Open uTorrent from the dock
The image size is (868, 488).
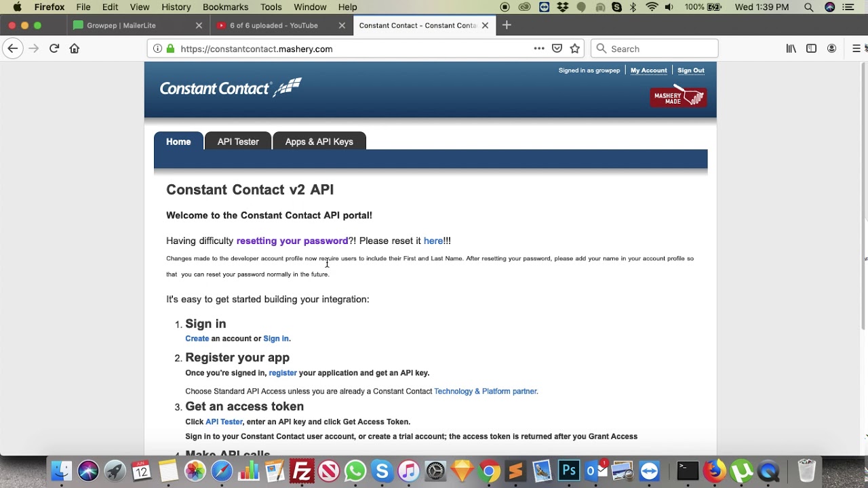click(x=742, y=471)
